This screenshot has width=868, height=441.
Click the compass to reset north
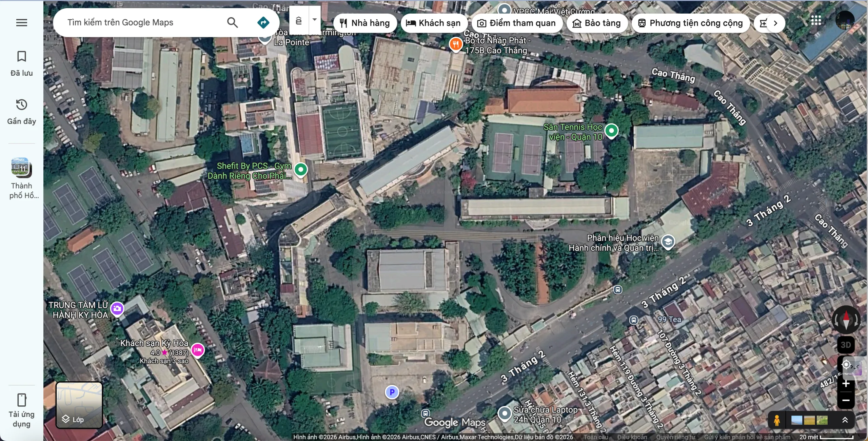point(846,320)
